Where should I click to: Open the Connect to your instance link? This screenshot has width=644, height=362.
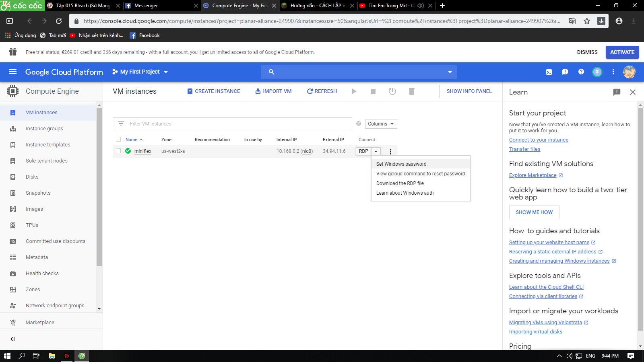click(539, 140)
